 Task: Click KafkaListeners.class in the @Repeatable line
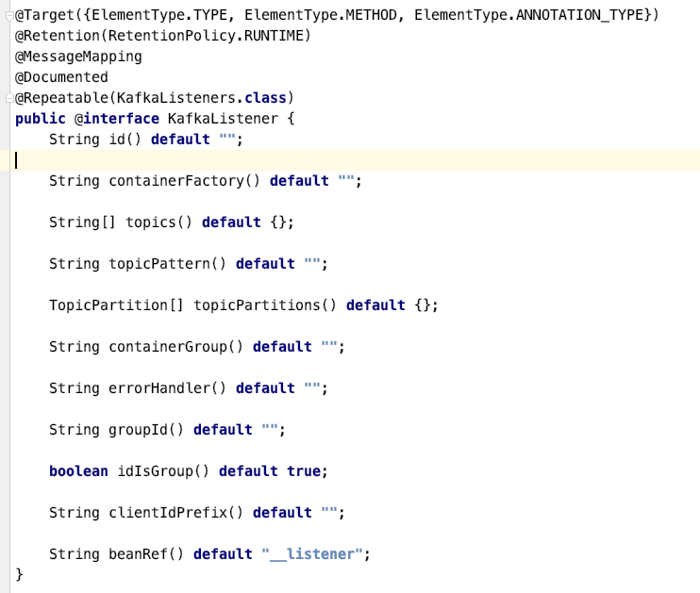[201, 98]
